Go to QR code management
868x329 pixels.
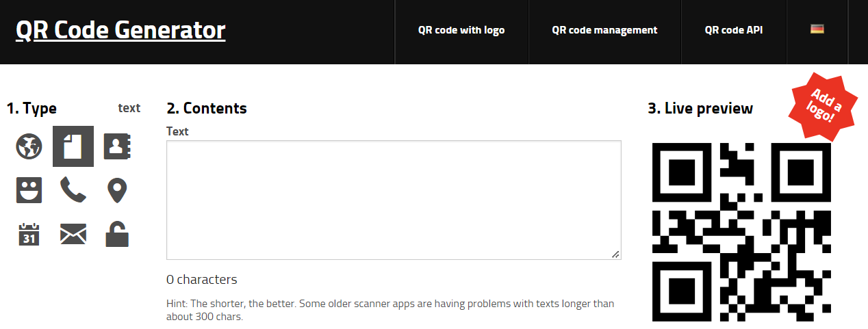click(x=604, y=30)
